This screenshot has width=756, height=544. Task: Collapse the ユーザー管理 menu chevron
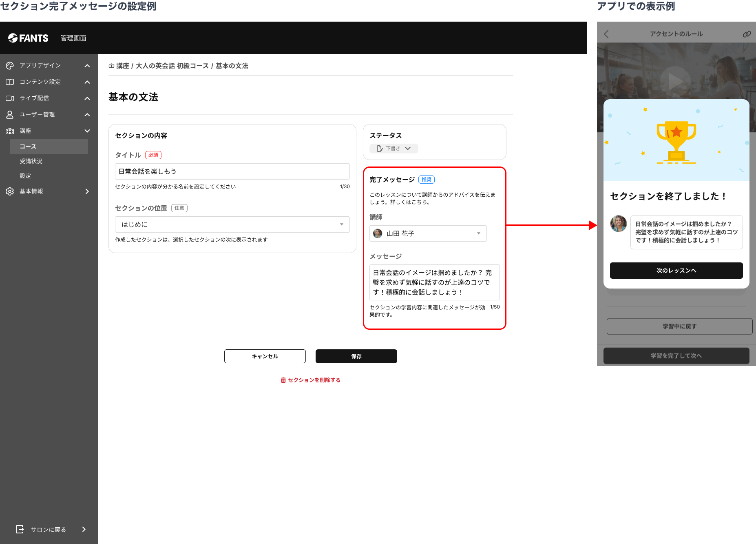(x=87, y=114)
